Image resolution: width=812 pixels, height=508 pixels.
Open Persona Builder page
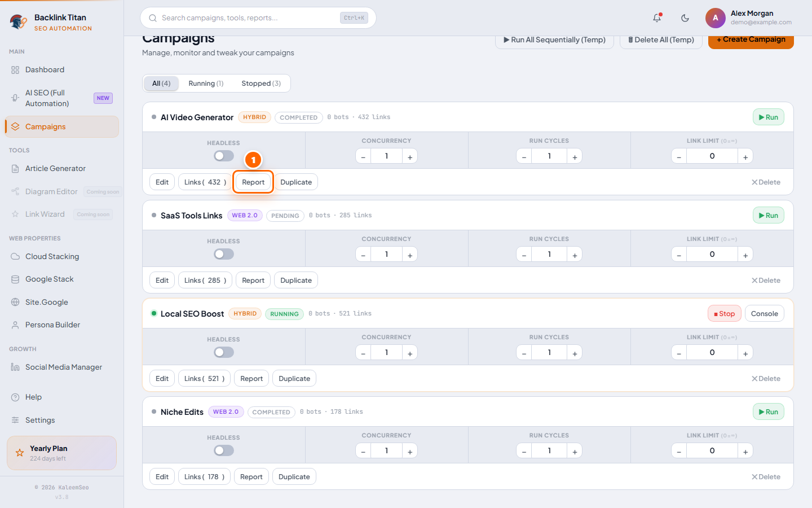[62, 325]
